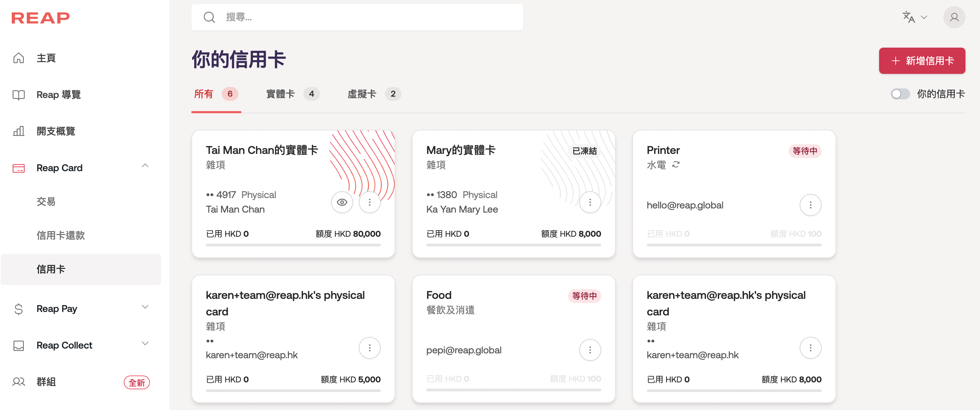Screen dimensions: 980x410
Task: Expand the Reap Collect sidebar section
Action: (145, 343)
